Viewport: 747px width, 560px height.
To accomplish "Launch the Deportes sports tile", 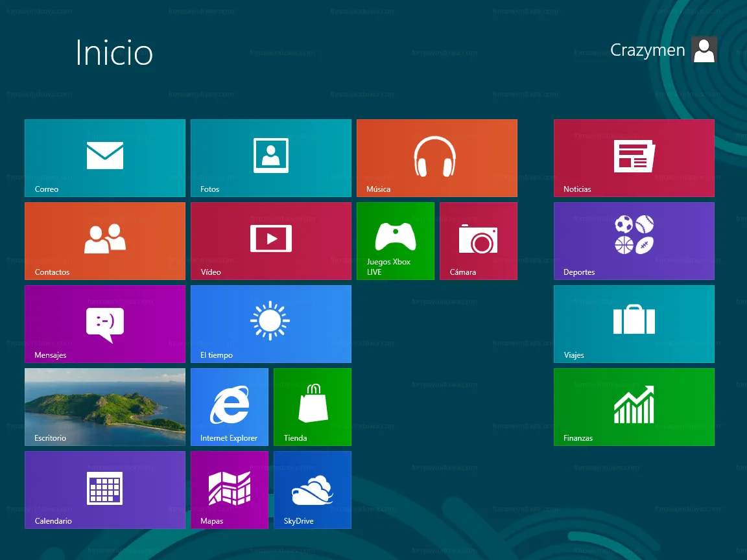I will pos(634,241).
